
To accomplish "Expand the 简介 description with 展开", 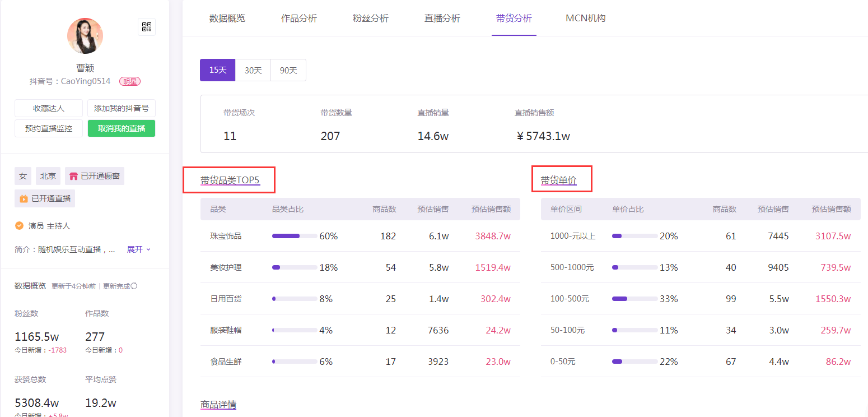I will 139,249.
